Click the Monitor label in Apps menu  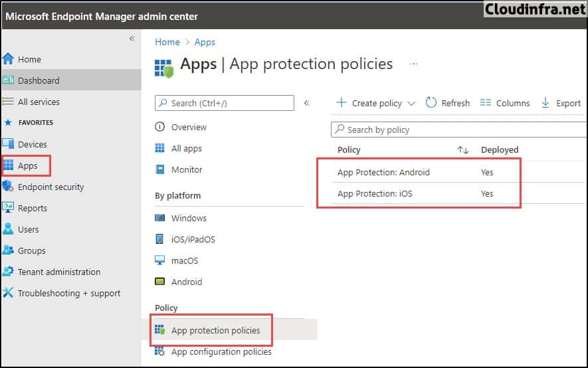pyautogui.click(x=187, y=170)
